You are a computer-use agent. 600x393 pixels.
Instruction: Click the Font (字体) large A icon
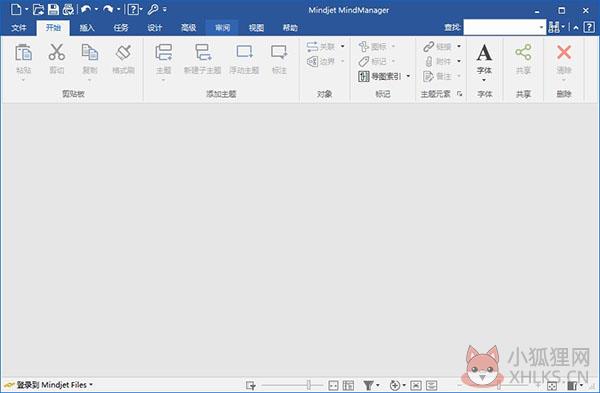[484, 53]
